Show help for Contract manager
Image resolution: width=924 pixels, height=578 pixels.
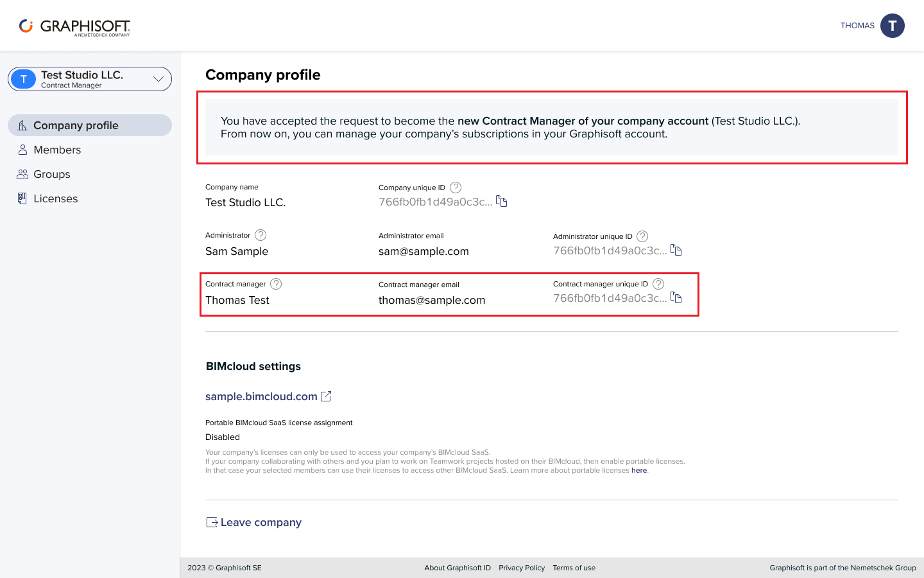click(x=276, y=284)
